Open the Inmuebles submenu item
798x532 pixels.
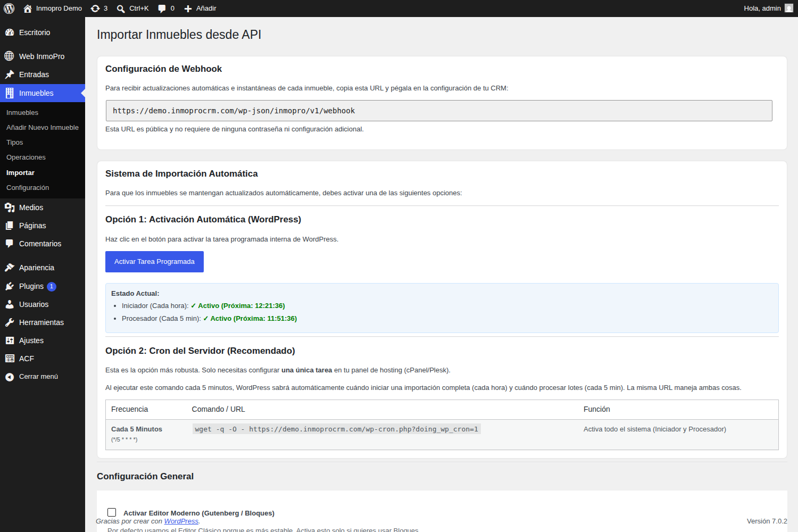(22, 113)
